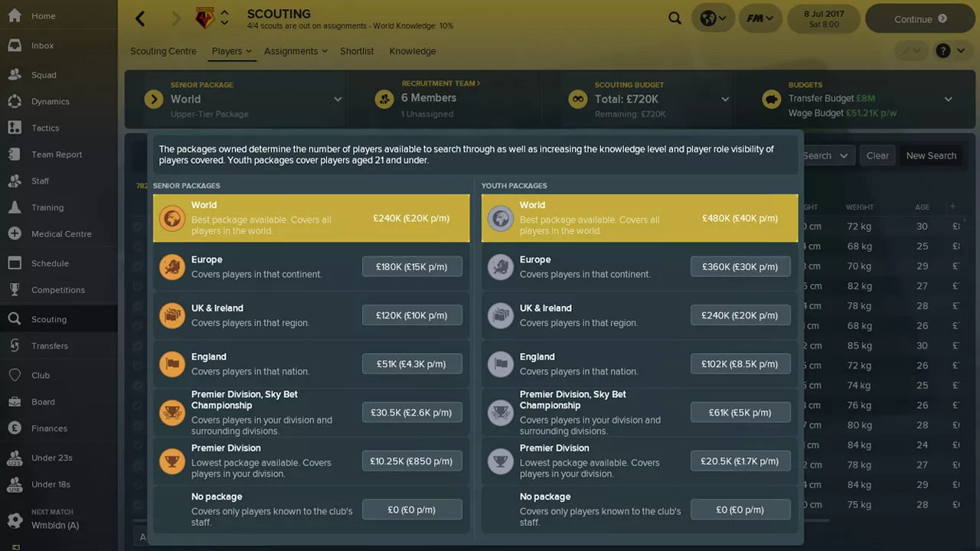
Task: Switch to the Shortlist tab
Action: pos(357,51)
